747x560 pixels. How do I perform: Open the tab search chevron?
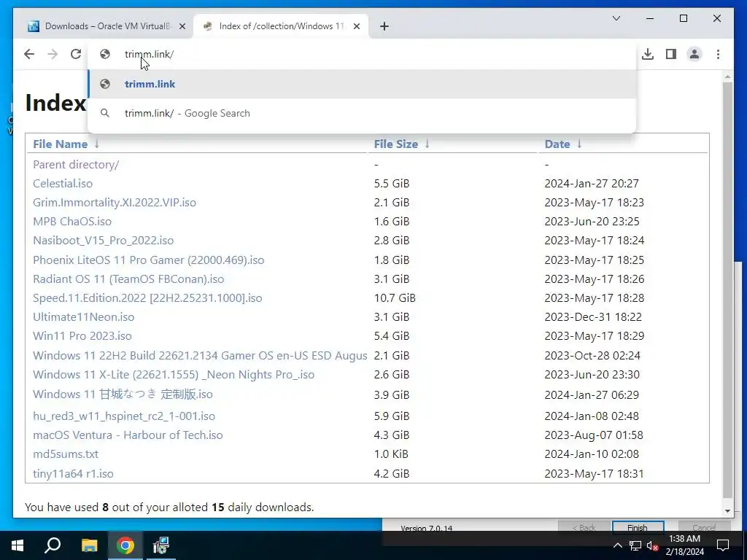(x=616, y=18)
